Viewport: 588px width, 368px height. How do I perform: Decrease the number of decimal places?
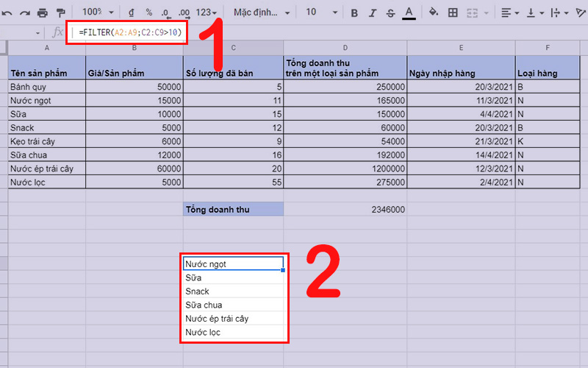(166, 13)
